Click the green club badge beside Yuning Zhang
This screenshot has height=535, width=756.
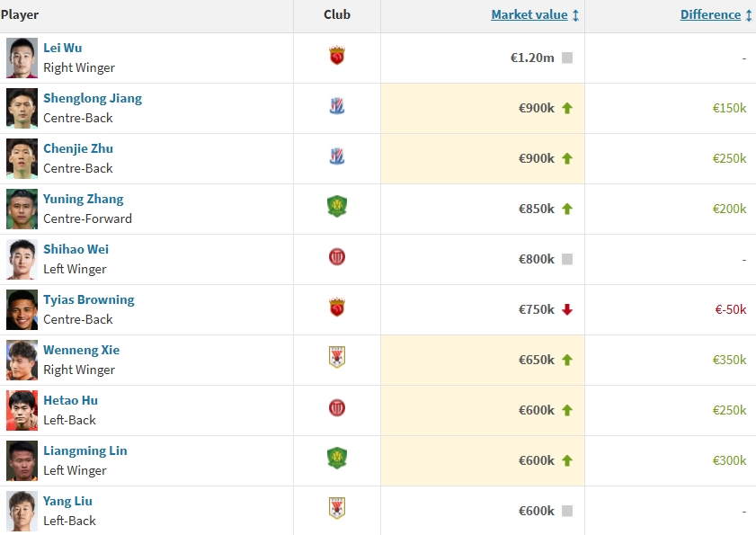[x=337, y=208]
